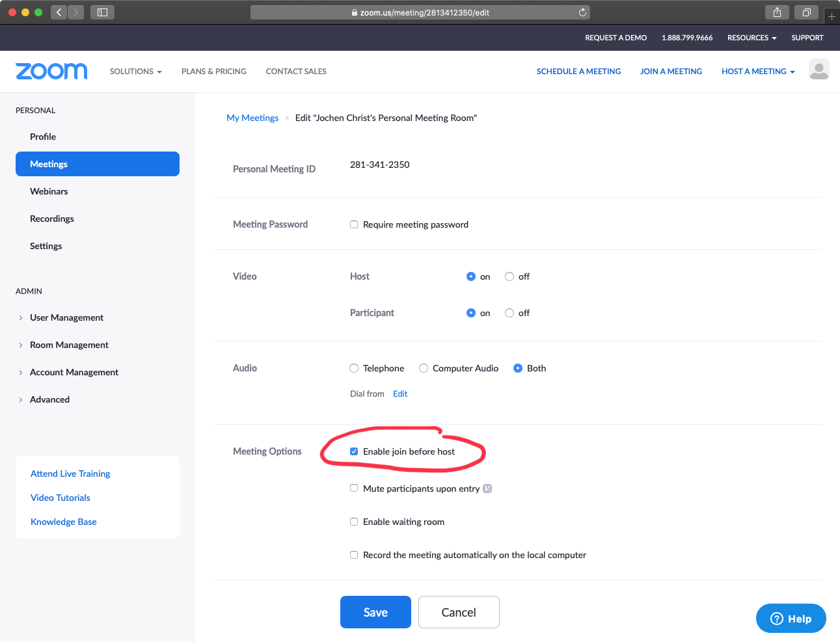Turn Host video off
This screenshot has width=840, height=642.
[509, 276]
